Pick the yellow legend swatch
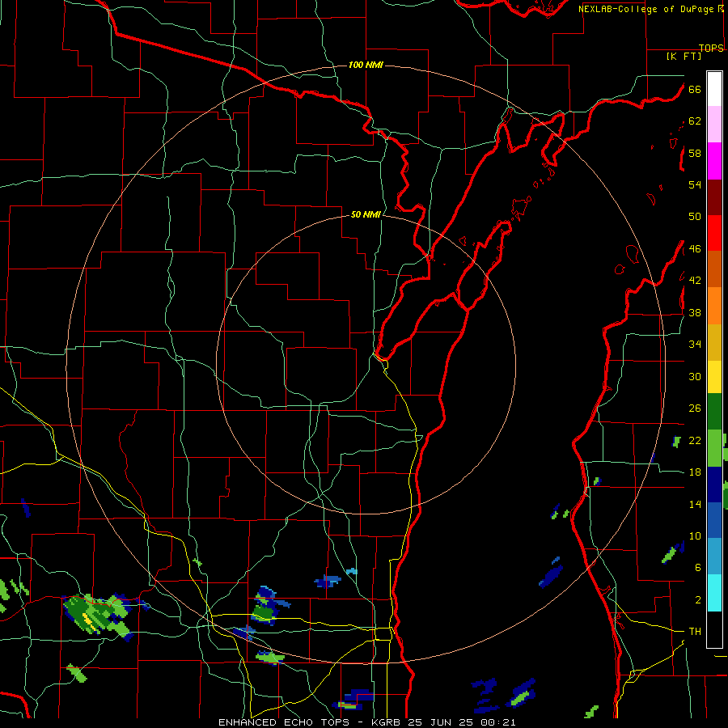The width and height of the screenshot is (728, 728). coord(714,377)
